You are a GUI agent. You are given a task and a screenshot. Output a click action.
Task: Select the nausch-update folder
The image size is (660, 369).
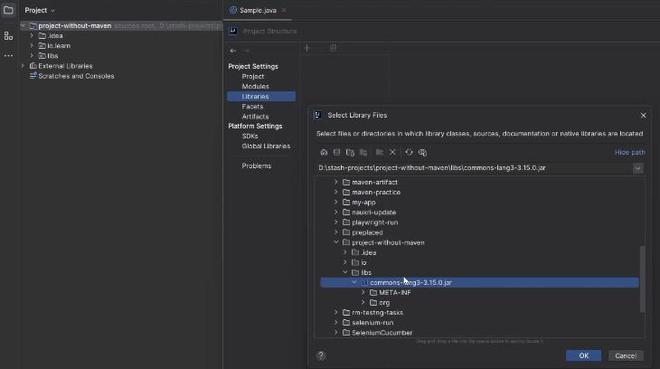(x=374, y=212)
